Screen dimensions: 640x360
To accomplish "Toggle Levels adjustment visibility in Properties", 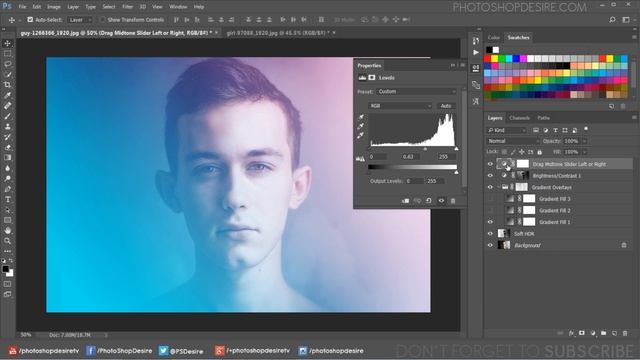I will coord(441,201).
